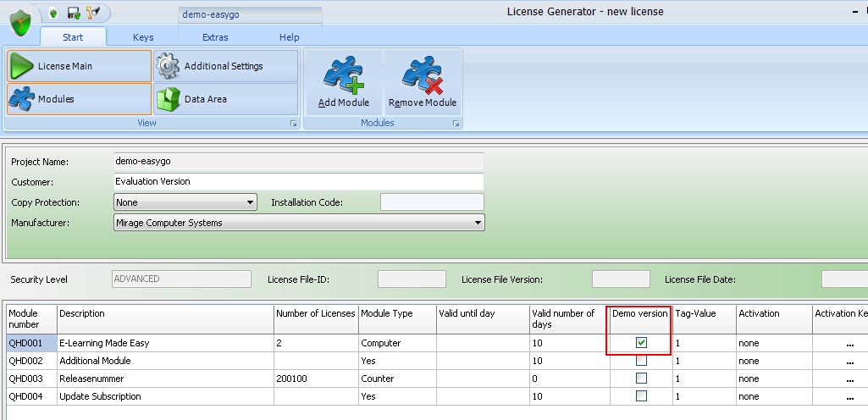Screen dimensions: 868x420
Task: Open the License Main view
Action: pyautogui.click(x=79, y=66)
